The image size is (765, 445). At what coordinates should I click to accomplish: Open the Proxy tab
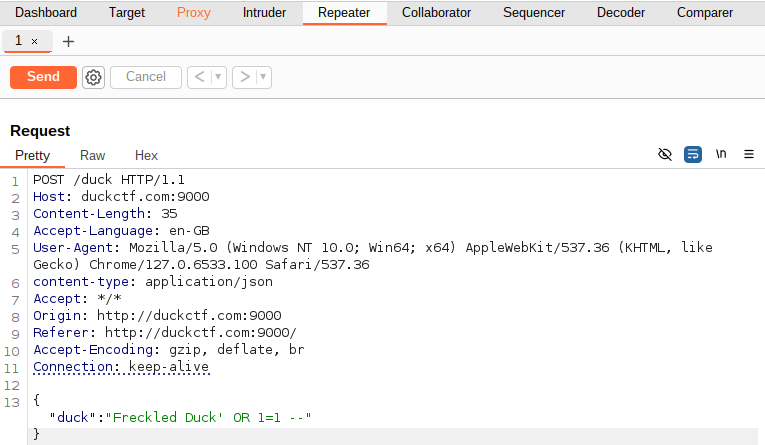pyautogui.click(x=194, y=13)
